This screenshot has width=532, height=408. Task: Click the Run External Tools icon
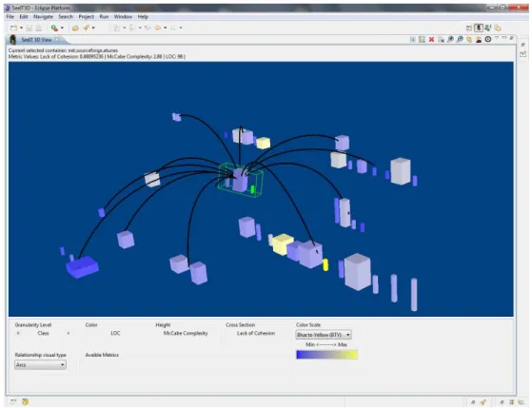click(x=54, y=28)
